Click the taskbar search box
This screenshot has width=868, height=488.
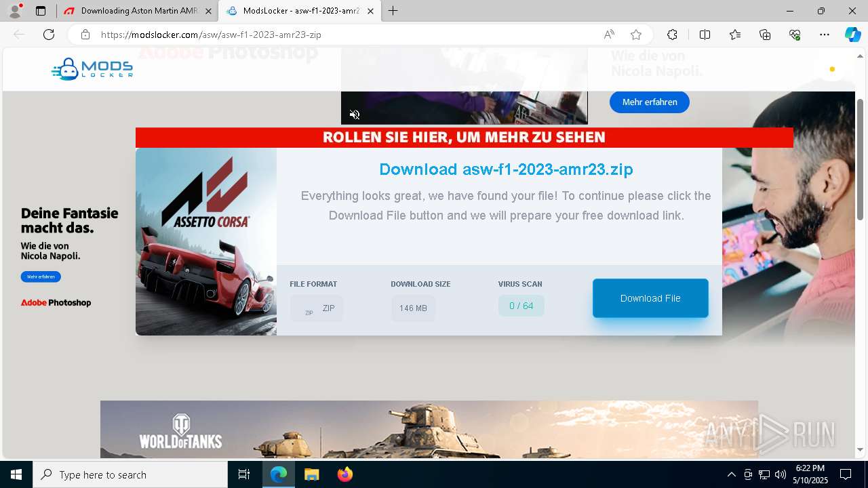(130, 474)
